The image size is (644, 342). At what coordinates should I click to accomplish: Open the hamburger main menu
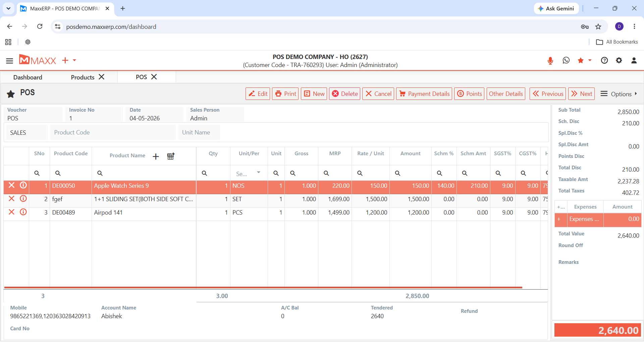point(9,61)
